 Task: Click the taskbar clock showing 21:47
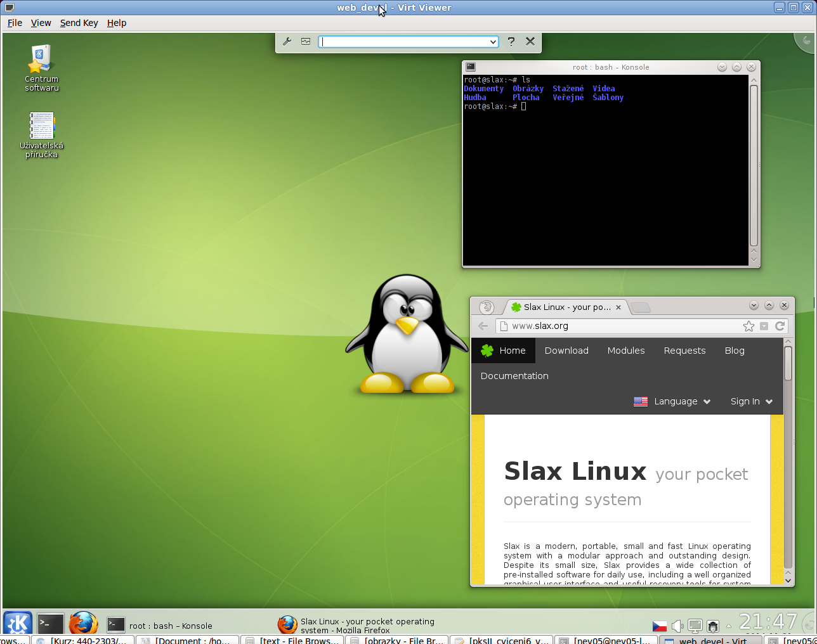point(768,622)
